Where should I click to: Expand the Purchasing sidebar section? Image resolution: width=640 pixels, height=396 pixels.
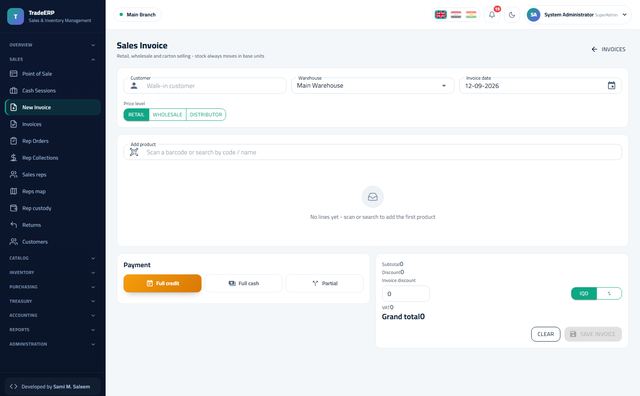tap(53, 287)
